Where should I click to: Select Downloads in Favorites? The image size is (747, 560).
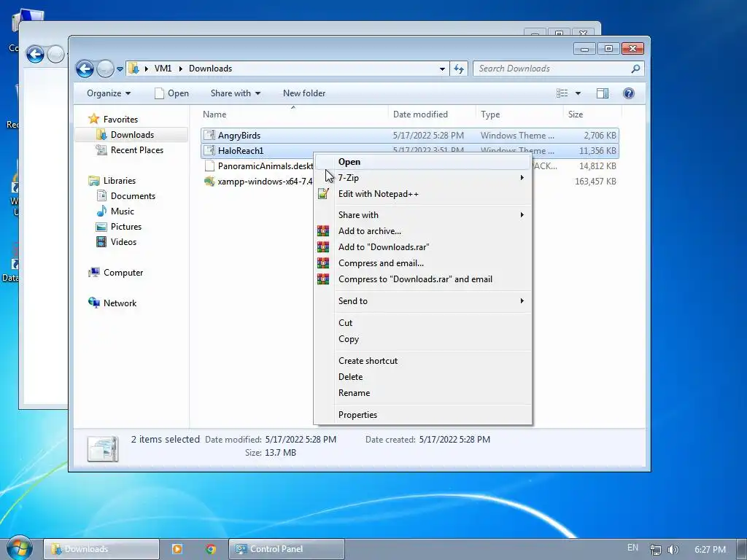[132, 135]
